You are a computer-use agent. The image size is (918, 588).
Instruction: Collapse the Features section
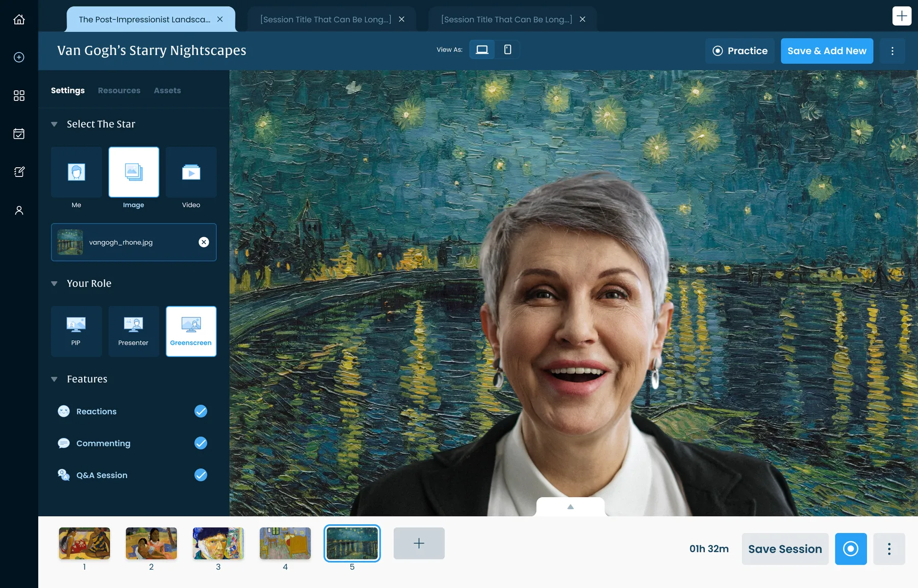[54, 379]
